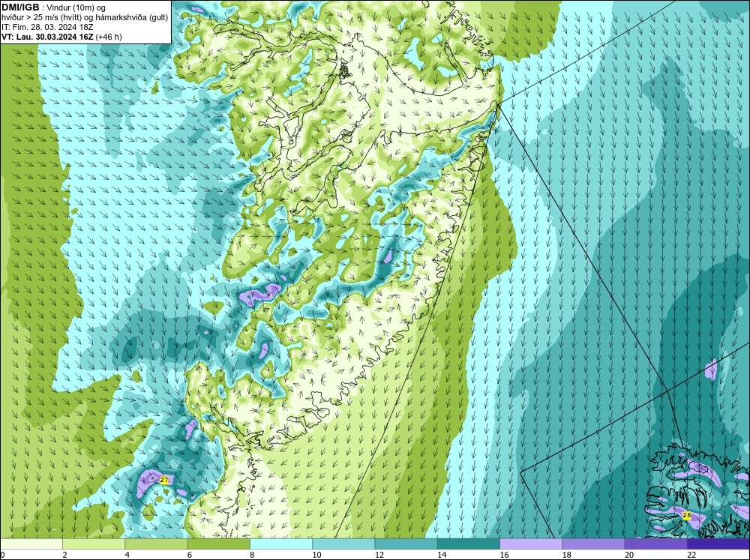Click the 'DMI/IGB' title text

point(20,7)
